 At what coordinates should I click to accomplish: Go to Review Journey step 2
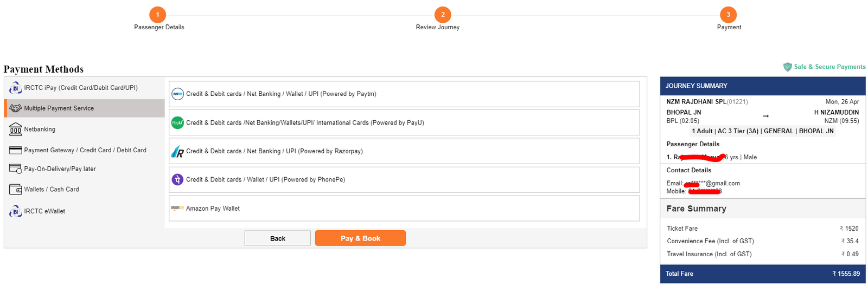click(443, 15)
